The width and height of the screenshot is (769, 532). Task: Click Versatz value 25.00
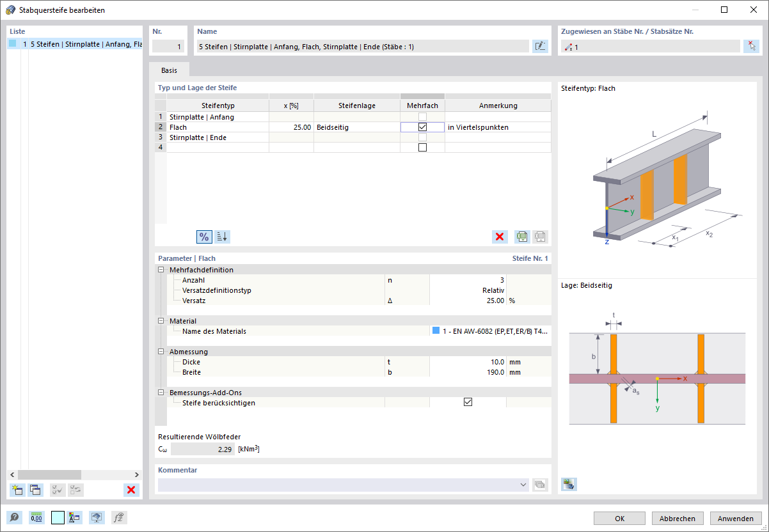[x=468, y=301]
